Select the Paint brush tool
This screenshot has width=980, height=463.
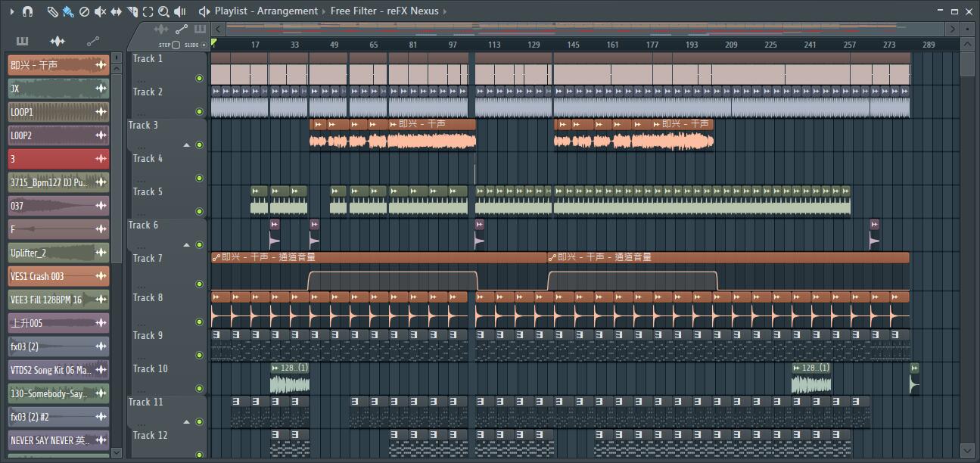[68, 11]
